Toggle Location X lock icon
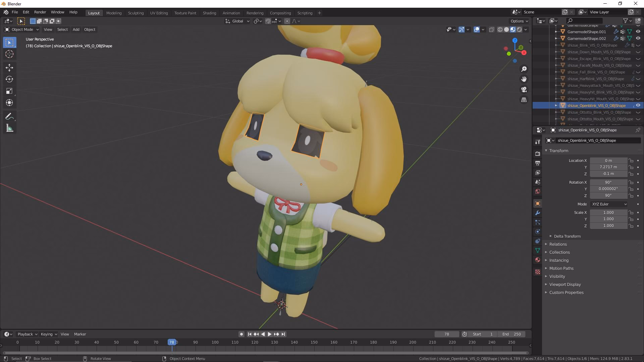Screen dimensions: 644x362 click(631, 161)
